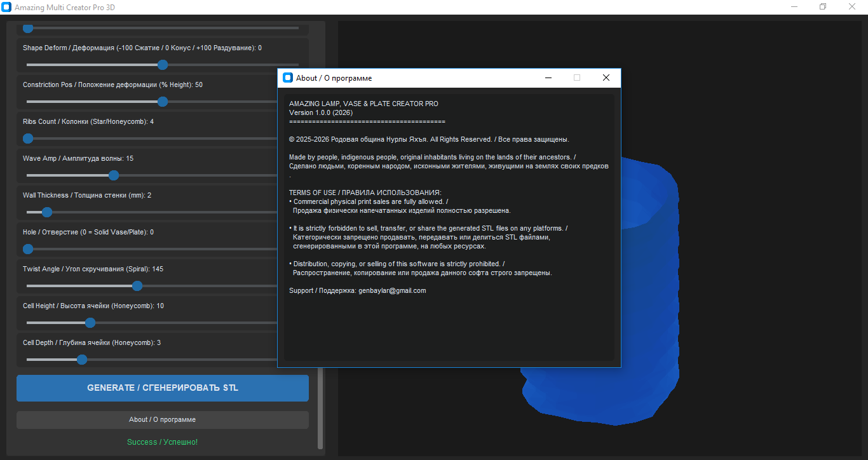Restore down the main application window
Viewport: 868px width, 460px height.
tap(823, 7)
